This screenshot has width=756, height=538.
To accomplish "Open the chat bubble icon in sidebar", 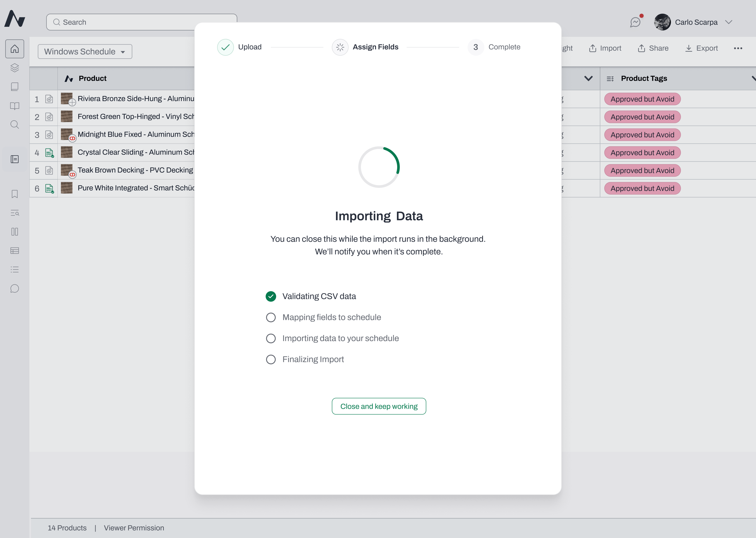I will click(14, 288).
